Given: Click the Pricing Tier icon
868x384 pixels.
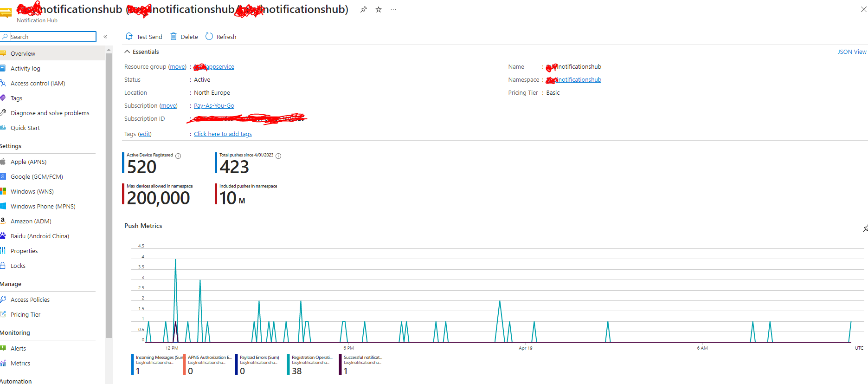Looking at the screenshot, I should click(x=3, y=314).
